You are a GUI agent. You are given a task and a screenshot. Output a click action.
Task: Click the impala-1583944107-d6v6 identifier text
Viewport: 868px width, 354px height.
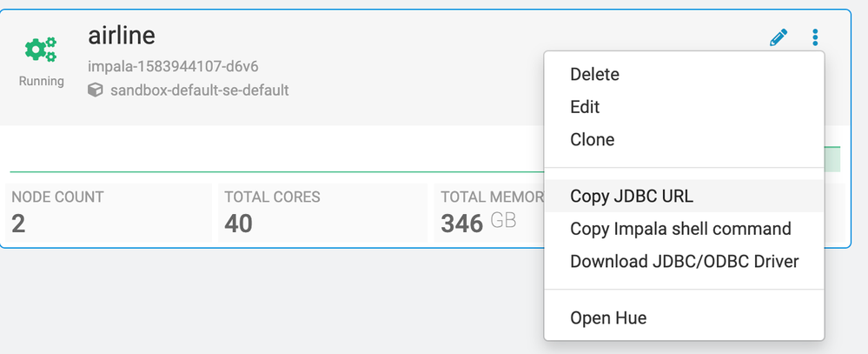coord(173,67)
